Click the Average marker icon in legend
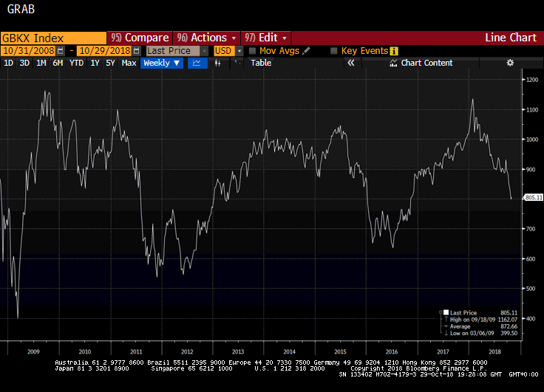 (446, 326)
